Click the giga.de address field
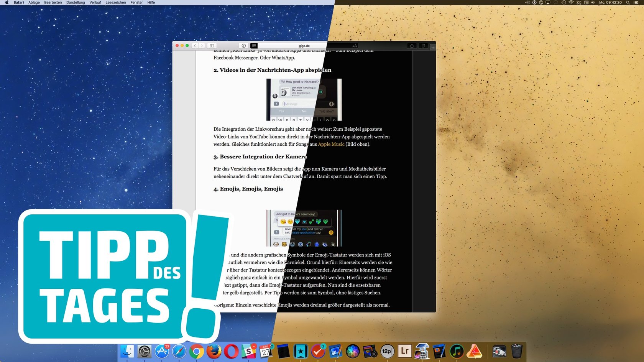The image size is (644, 362). tap(304, 46)
